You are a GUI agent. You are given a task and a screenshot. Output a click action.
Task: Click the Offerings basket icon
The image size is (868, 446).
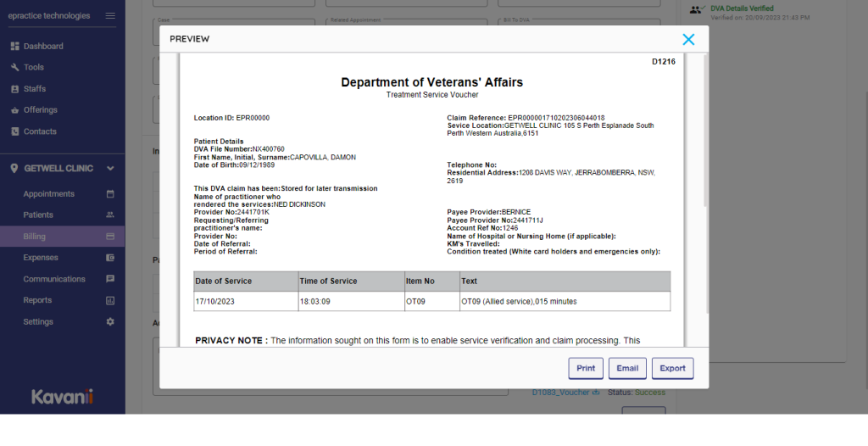coord(14,110)
